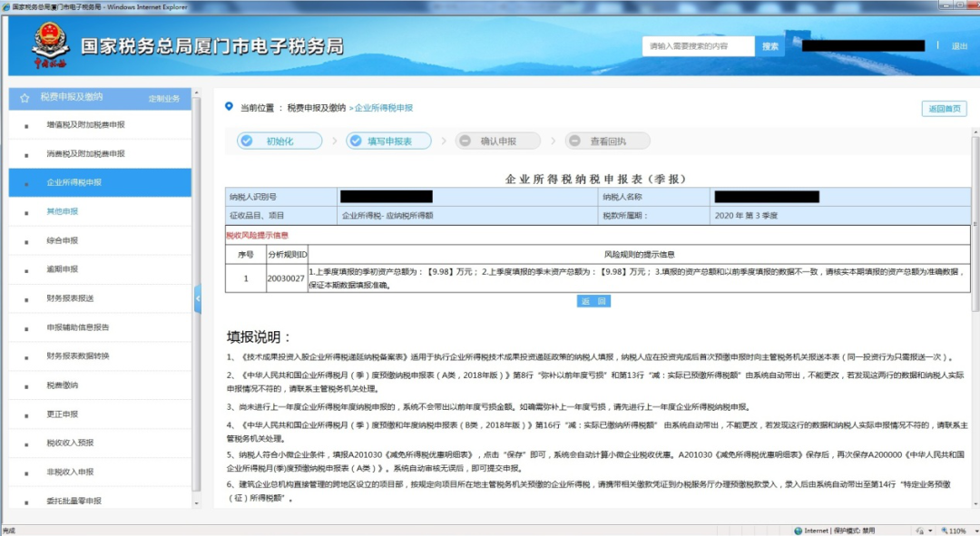980x536 pixels.
Task: Go to the 填写申报表 step
Action: click(388, 141)
